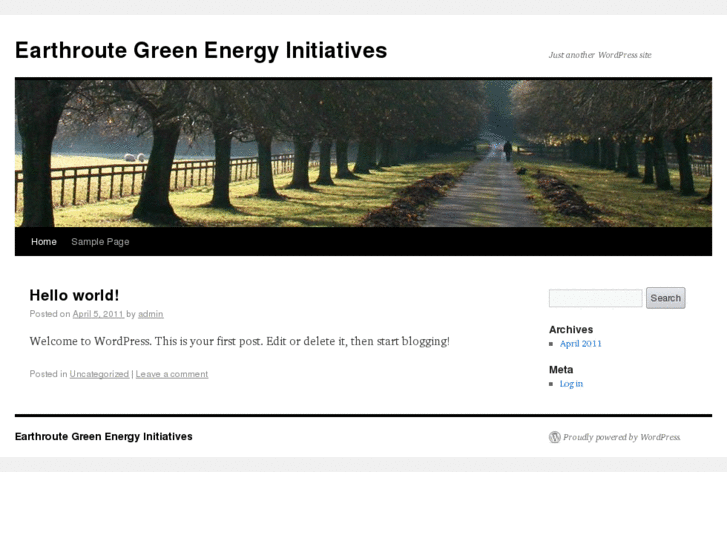Open the Home menu item
Screen dimensions: 727x545
44,242
